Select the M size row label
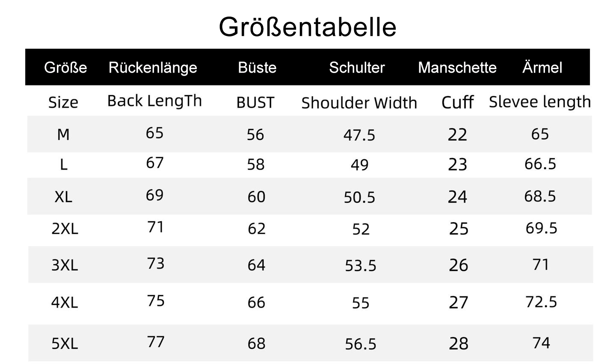The width and height of the screenshot is (616, 364). (x=63, y=135)
